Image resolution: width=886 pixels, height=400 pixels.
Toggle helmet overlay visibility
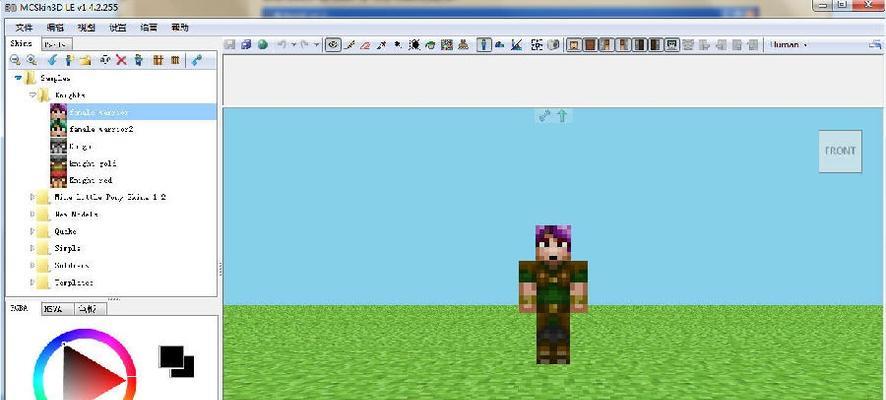[672, 45]
